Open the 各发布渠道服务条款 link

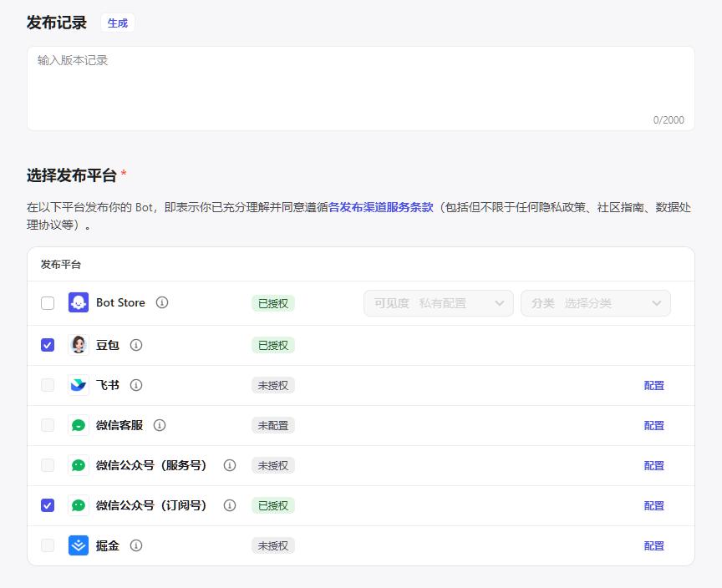(x=381, y=207)
